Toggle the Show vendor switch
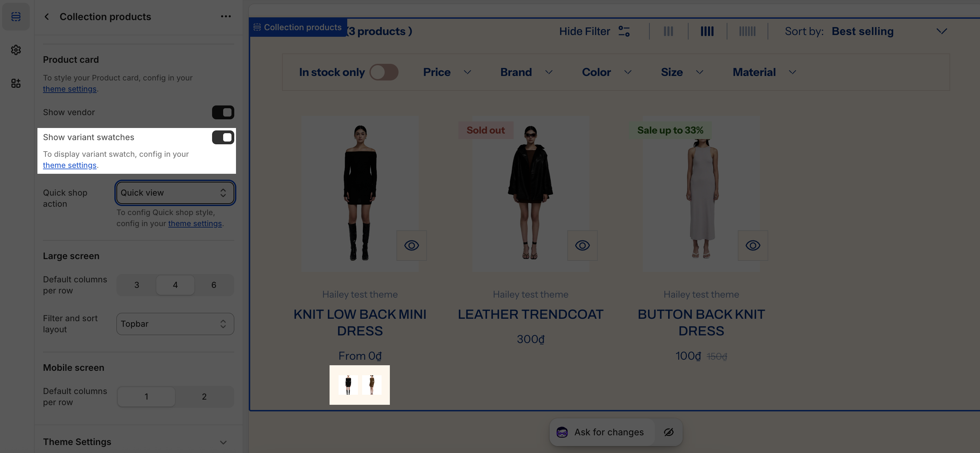Image resolution: width=980 pixels, height=453 pixels. 223,112
